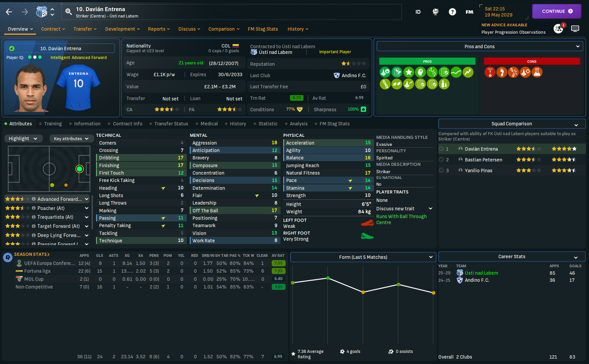Open the notifications icon with red badge
Image resolution: width=589 pixels, height=364 pixels.
[559, 29]
